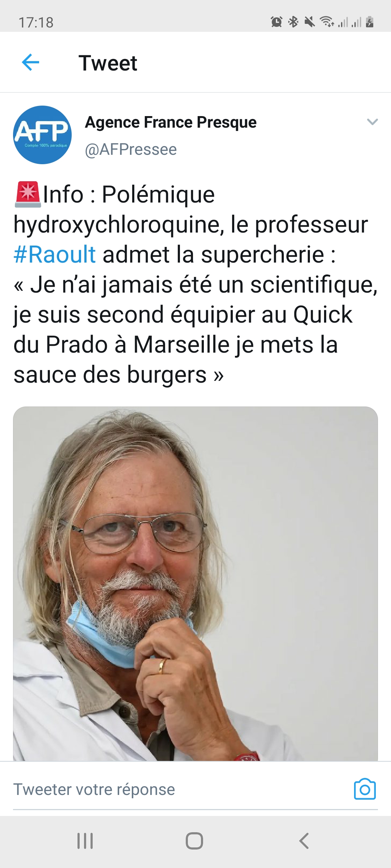Tap the Android home button
Viewport: 391px width, 868px height.
[x=194, y=841]
